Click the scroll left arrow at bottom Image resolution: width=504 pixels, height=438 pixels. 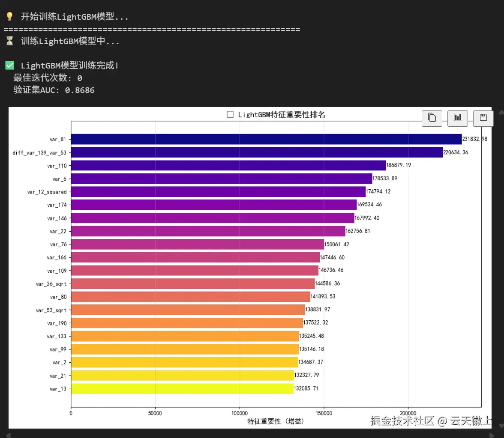coord(9,435)
